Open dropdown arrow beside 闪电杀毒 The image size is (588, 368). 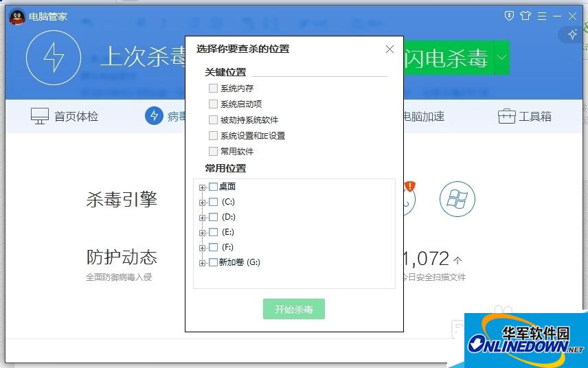click(501, 58)
